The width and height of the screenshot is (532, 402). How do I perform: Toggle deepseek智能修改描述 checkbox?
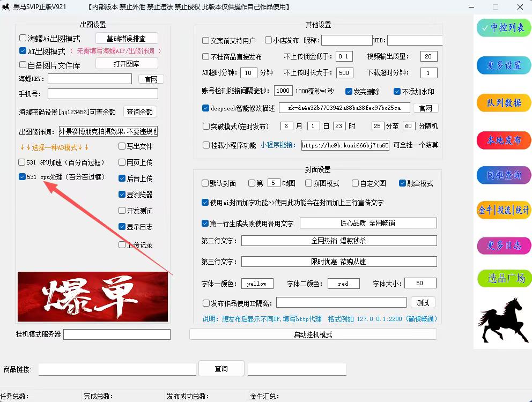pos(205,108)
